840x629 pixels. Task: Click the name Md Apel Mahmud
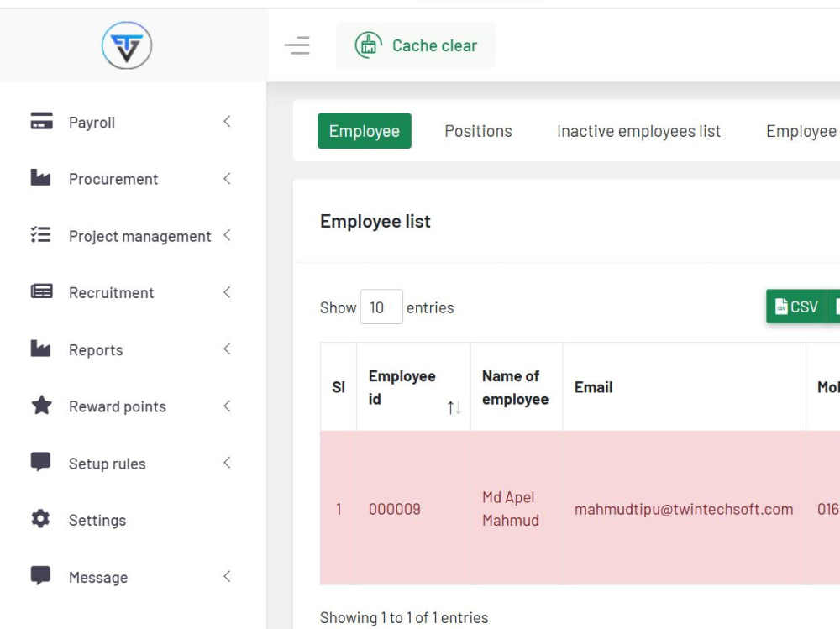511,508
